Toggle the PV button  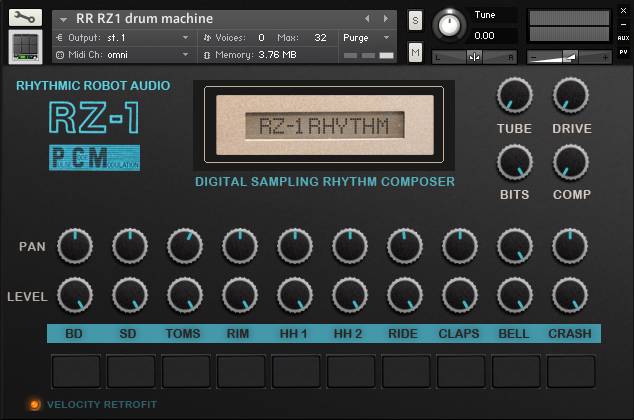(x=623, y=52)
